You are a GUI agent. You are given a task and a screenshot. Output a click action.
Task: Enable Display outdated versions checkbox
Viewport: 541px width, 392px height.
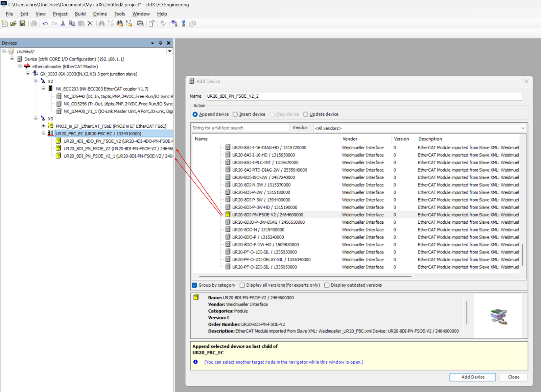pyautogui.click(x=327, y=285)
